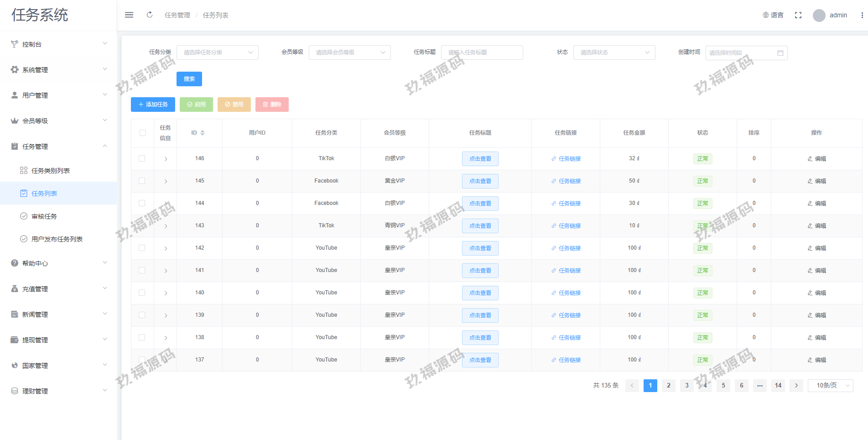Check the select-all checkbox in table header

click(x=142, y=133)
